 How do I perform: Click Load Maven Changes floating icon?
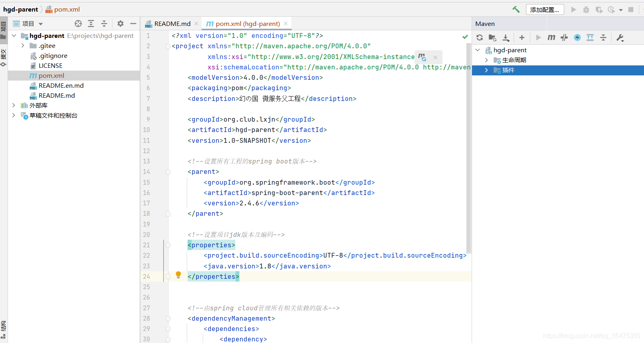click(422, 57)
